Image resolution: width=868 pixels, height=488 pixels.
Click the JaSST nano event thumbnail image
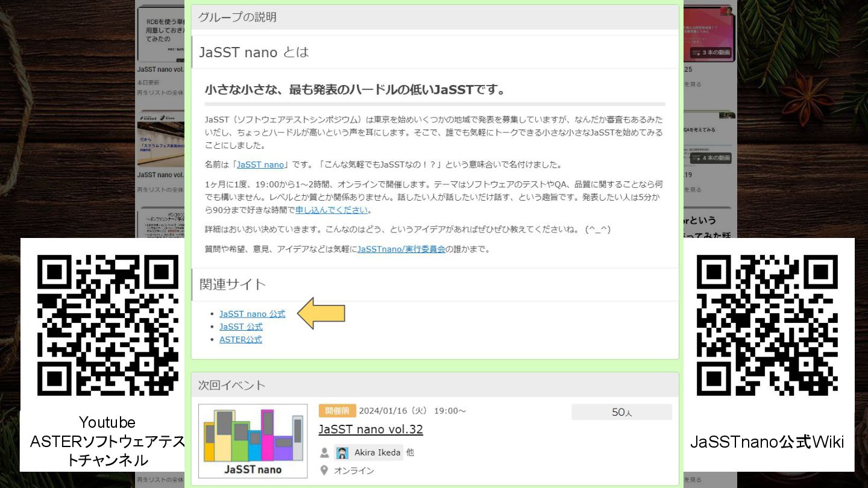coord(253,441)
